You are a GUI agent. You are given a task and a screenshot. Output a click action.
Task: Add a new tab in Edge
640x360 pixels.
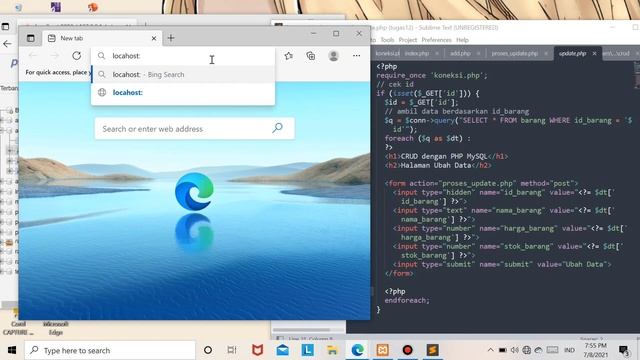[171, 38]
